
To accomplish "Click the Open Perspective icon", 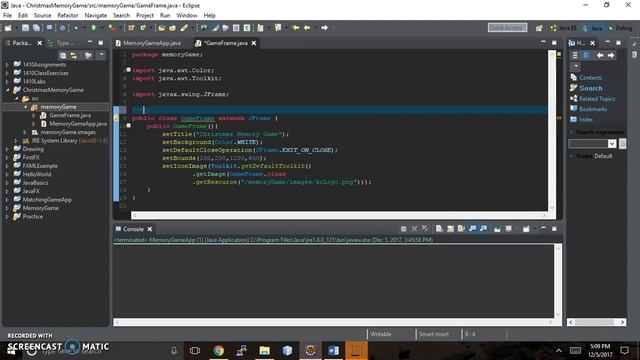I will [539, 28].
